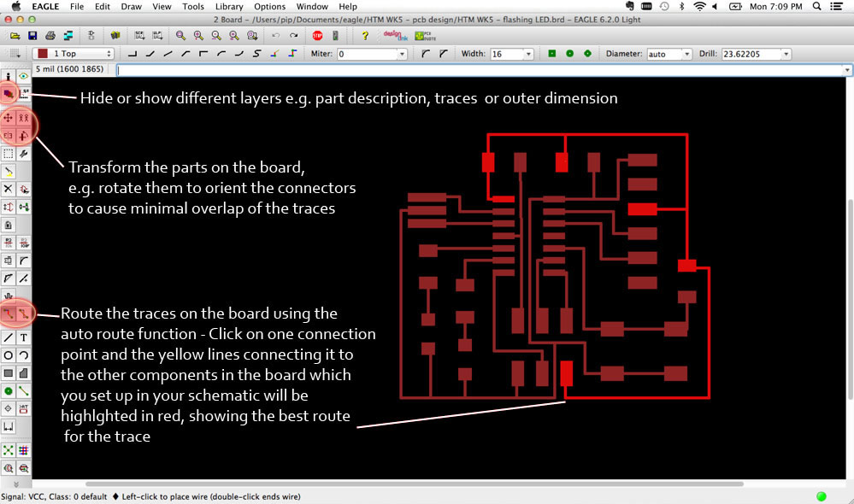Click the Save icon in toolbar
This screenshot has width=854, height=504.
click(32, 36)
